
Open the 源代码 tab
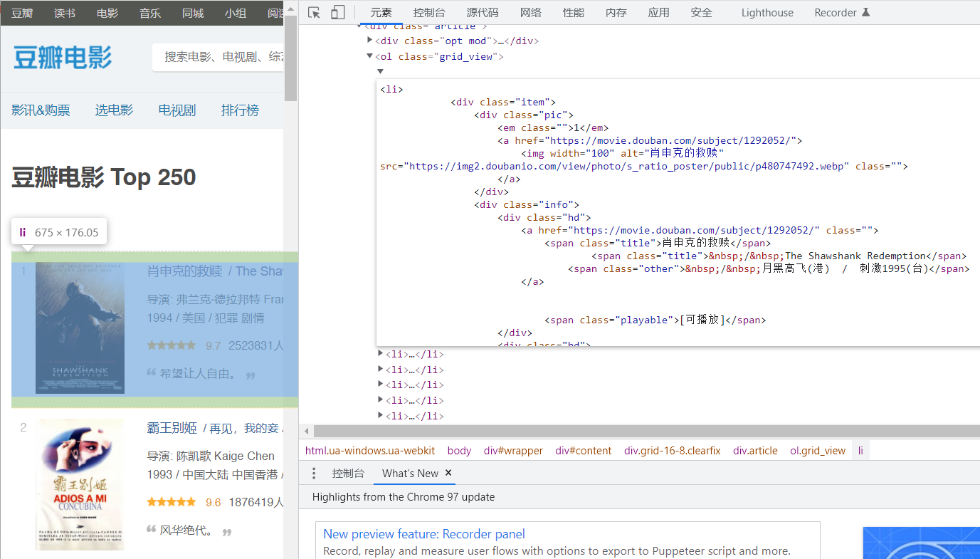coord(483,12)
